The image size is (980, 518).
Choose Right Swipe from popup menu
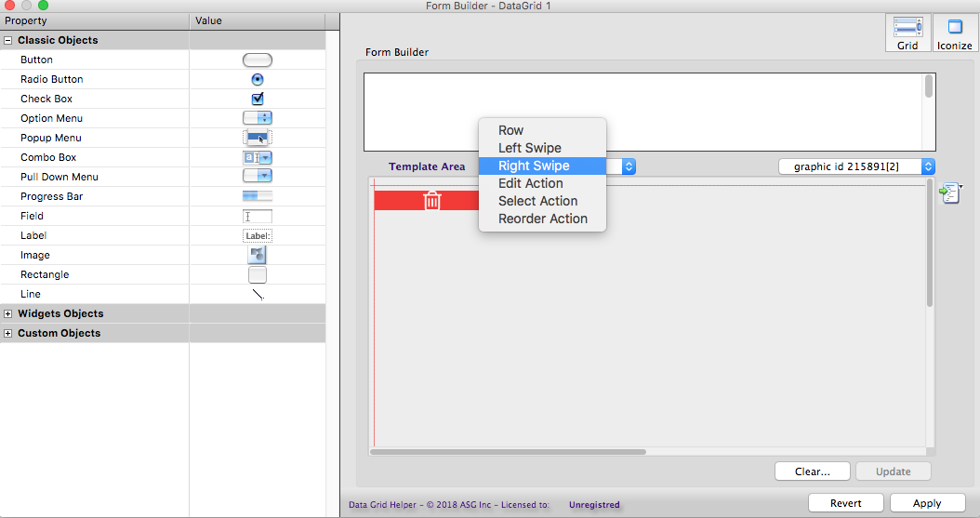click(534, 166)
